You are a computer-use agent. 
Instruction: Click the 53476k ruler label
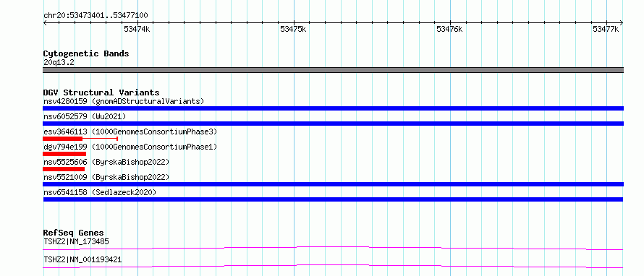pyautogui.click(x=449, y=29)
